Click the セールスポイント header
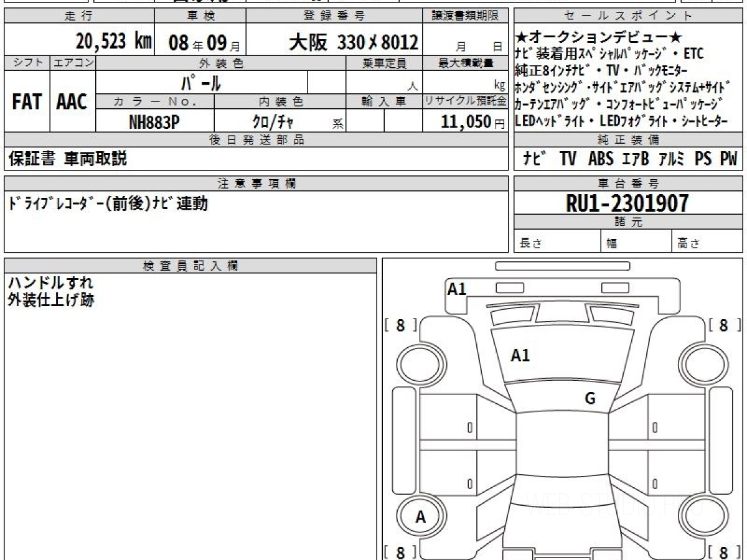747x560 pixels. pos(627,16)
